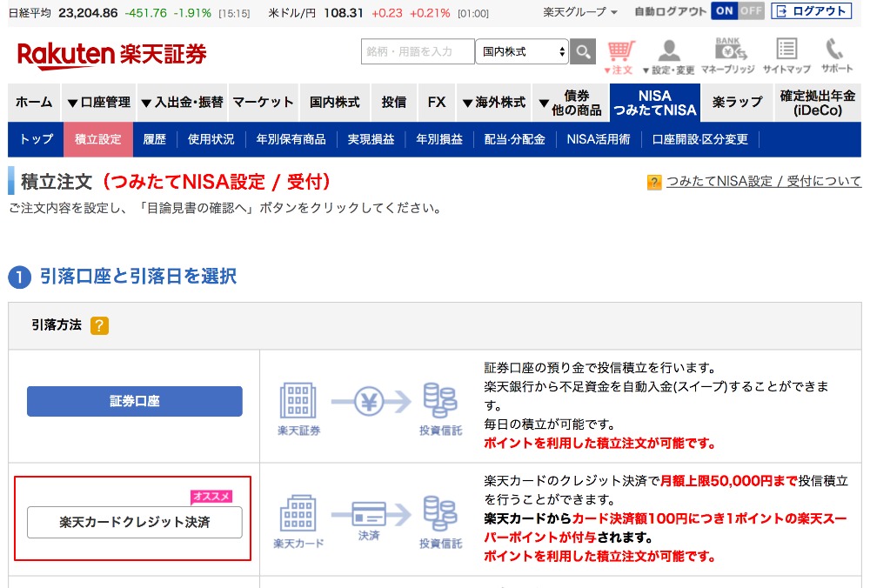Open the NISA活用術 sub-menu item
This screenshot has width=870, height=588.
(x=599, y=139)
